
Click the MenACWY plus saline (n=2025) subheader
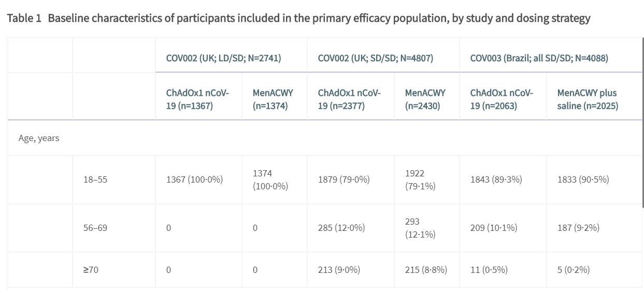coord(588,99)
